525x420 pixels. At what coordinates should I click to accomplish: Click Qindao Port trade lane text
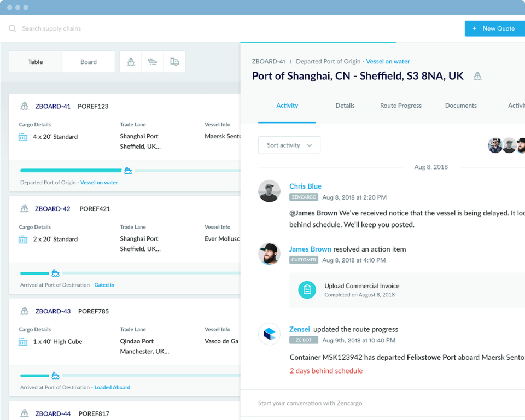[137, 341]
